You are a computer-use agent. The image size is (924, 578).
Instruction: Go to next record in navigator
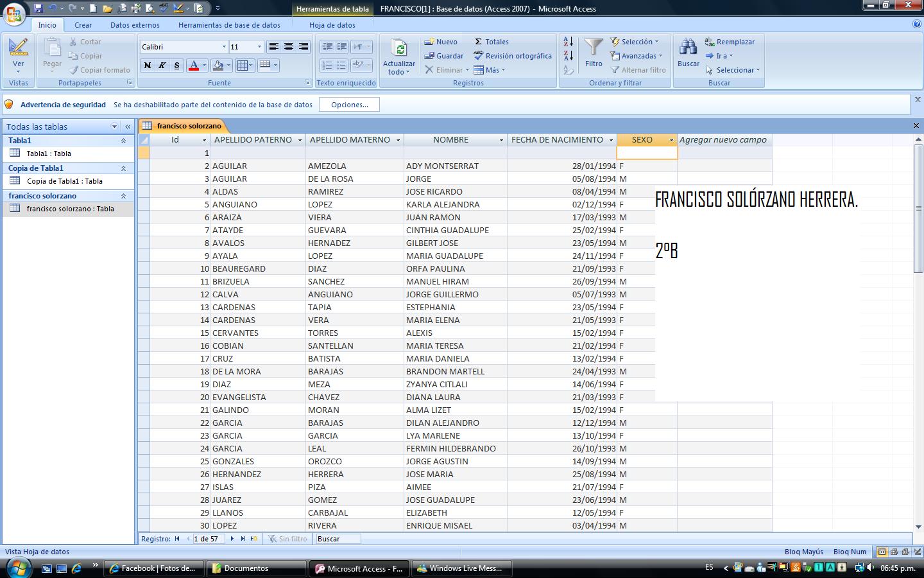(232, 539)
